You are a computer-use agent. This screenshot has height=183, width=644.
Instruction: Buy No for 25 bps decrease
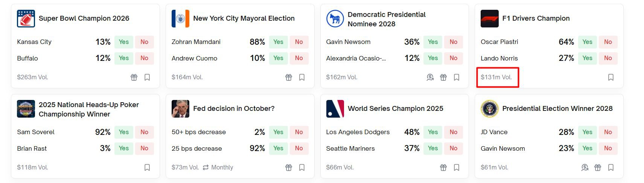299,148
